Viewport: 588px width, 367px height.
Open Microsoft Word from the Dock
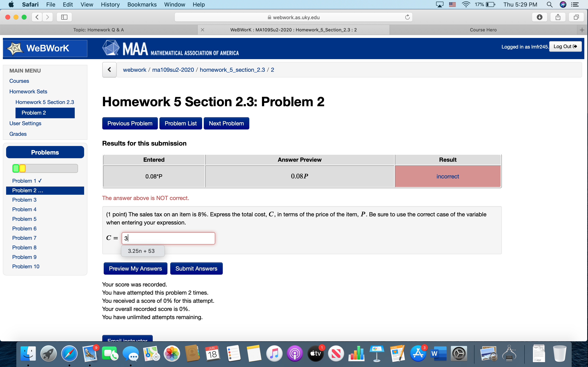(x=439, y=353)
